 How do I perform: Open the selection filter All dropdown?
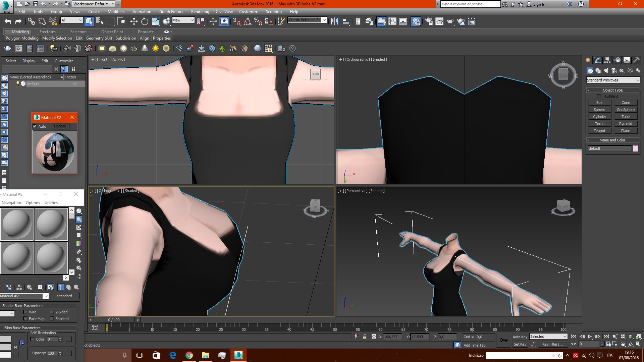tap(72, 20)
